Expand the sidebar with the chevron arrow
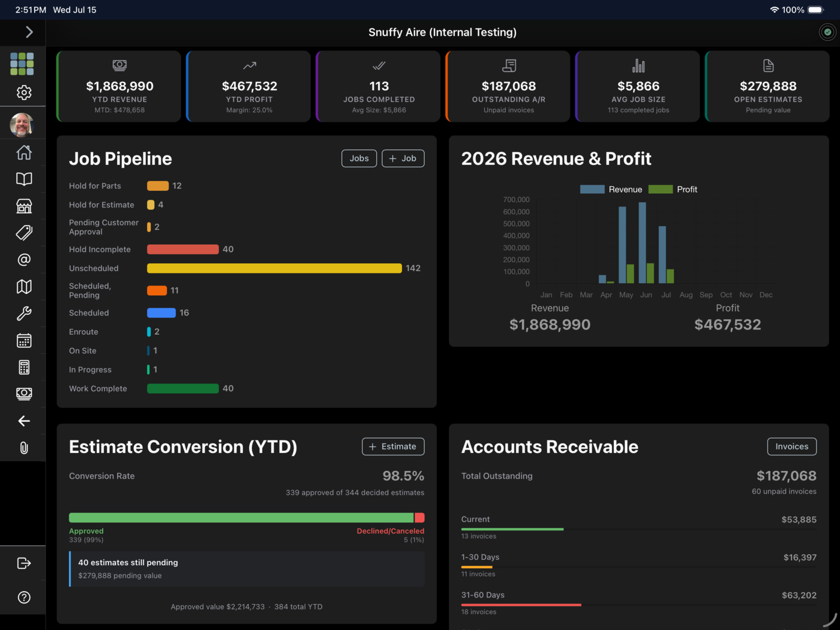This screenshot has height=630, width=840. [x=29, y=32]
